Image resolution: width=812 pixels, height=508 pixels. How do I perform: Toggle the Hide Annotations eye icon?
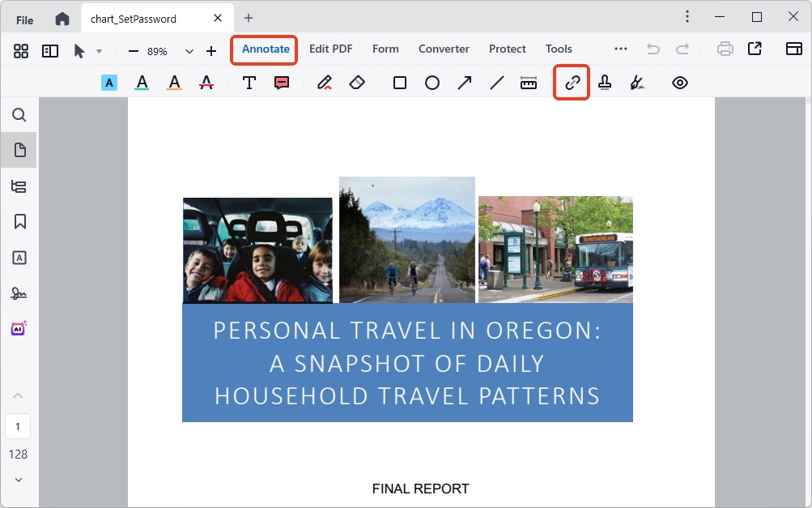(679, 82)
